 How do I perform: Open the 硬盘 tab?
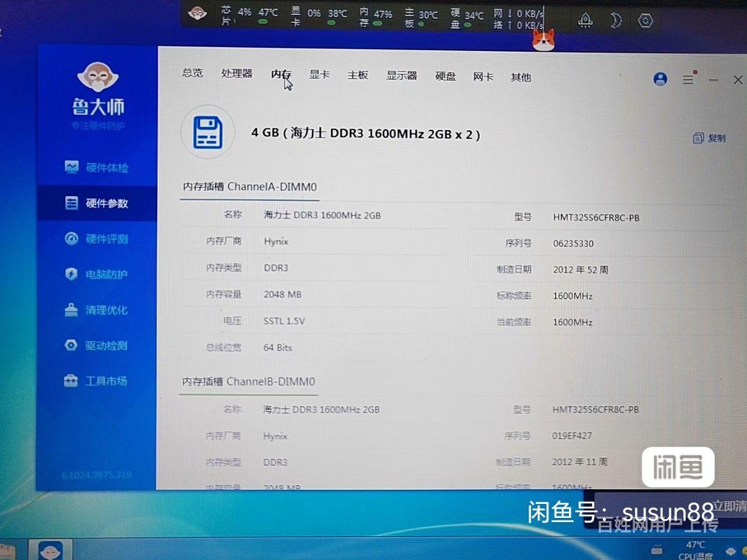click(x=445, y=76)
